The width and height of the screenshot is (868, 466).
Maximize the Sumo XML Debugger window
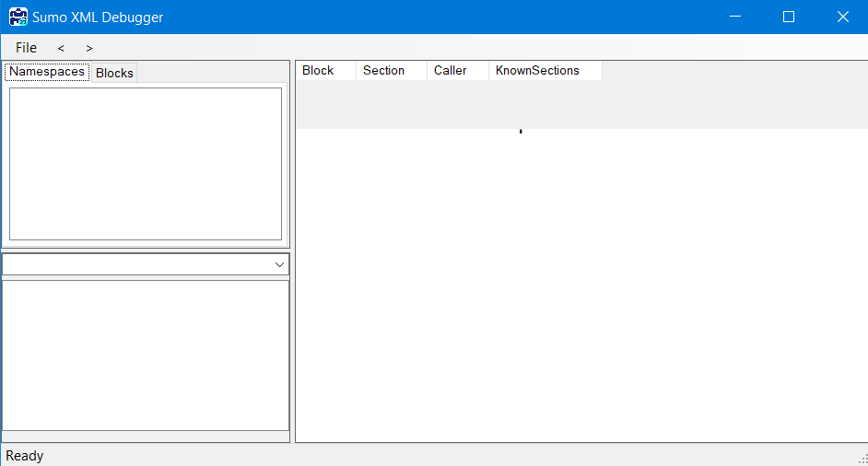tap(789, 17)
